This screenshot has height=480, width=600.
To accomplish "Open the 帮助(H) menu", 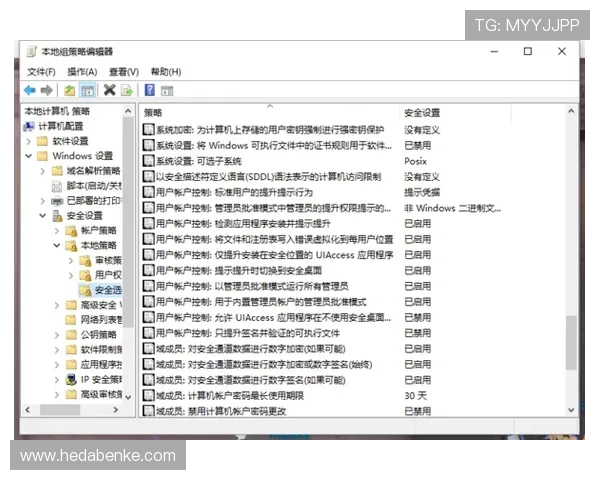I will [166, 72].
